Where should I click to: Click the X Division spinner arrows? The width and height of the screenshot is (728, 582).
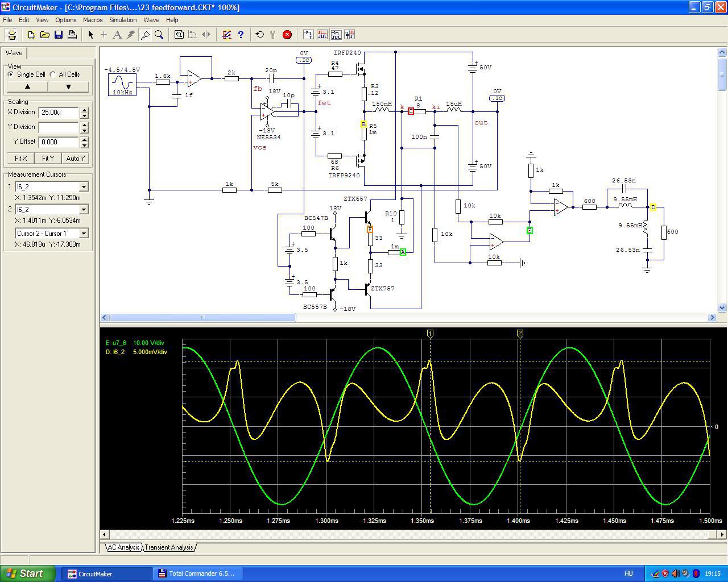(x=84, y=113)
